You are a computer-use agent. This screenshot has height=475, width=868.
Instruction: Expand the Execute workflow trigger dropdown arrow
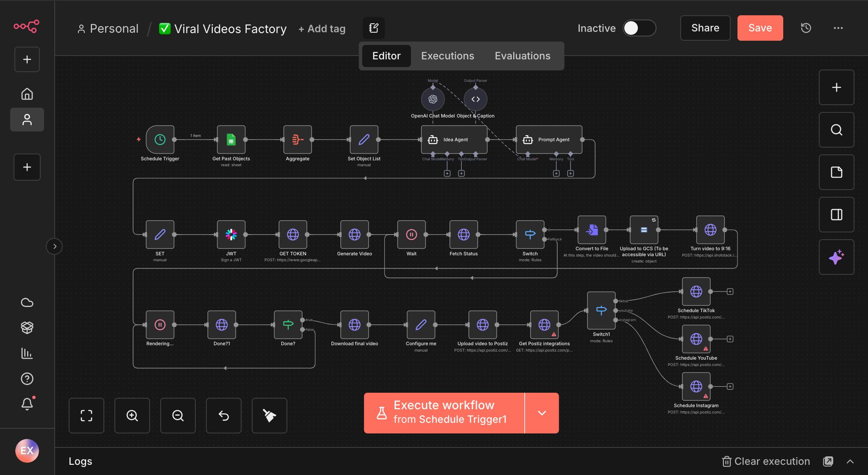542,413
